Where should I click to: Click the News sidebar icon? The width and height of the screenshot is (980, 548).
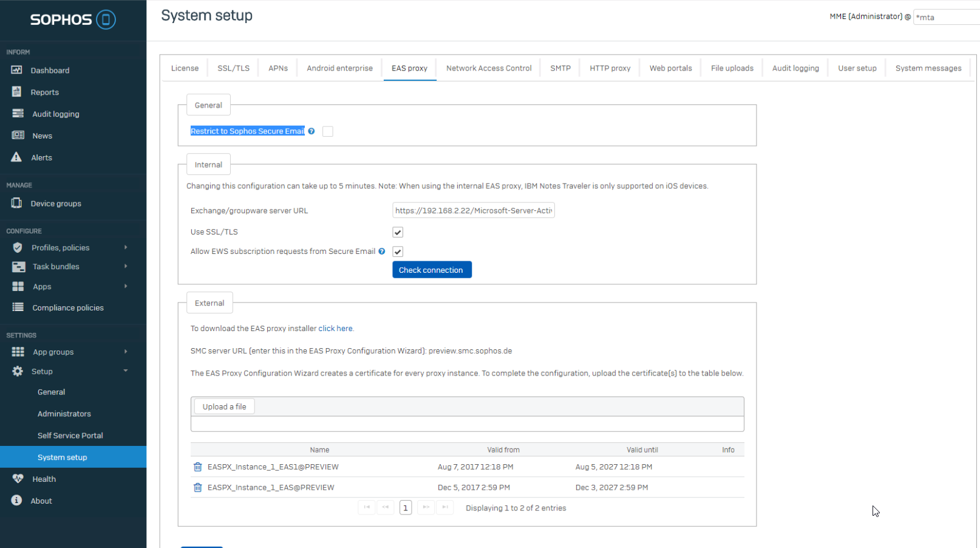18,135
